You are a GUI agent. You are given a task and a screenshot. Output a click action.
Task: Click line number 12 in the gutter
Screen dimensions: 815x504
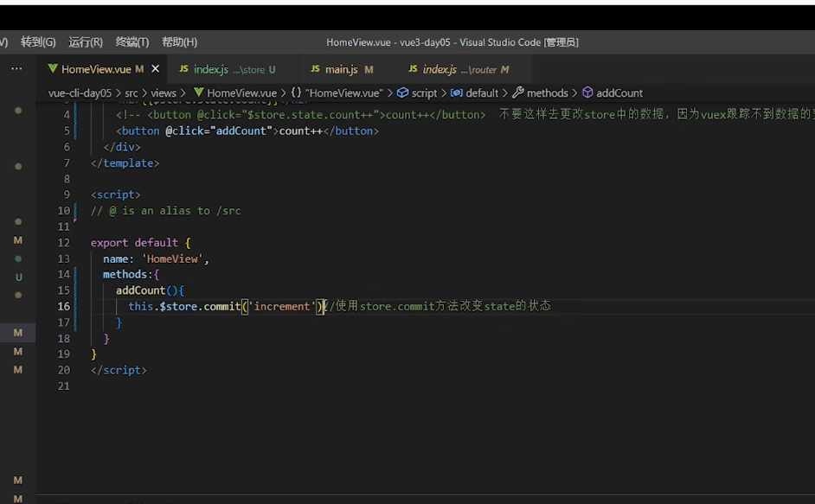pyautogui.click(x=63, y=243)
